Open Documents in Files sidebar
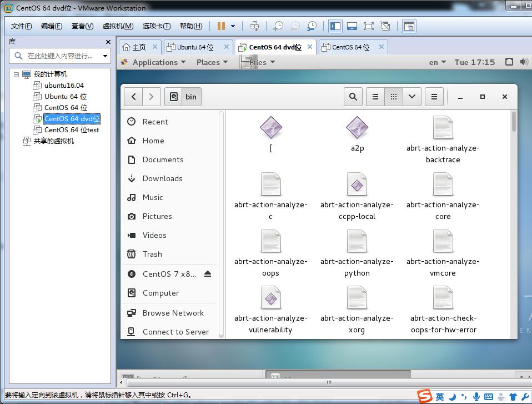This screenshot has width=532, height=404. (169, 159)
